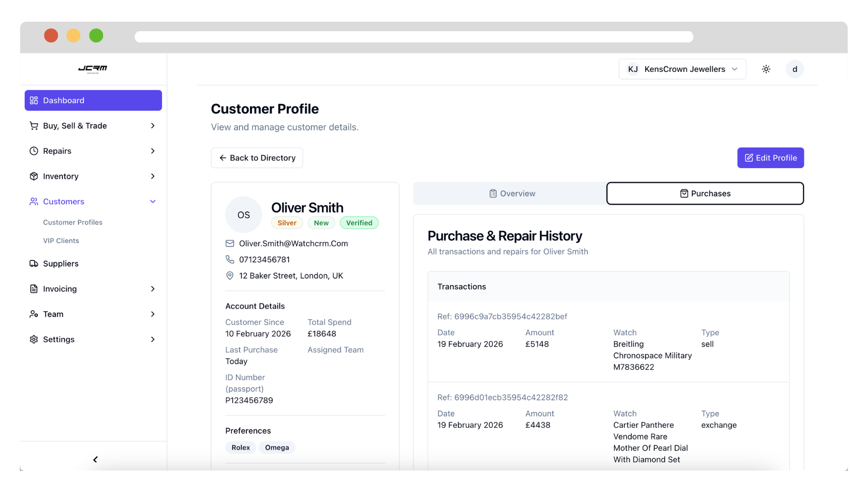
Task: Click the location pin beside 12 Baker Street
Action: (230, 276)
